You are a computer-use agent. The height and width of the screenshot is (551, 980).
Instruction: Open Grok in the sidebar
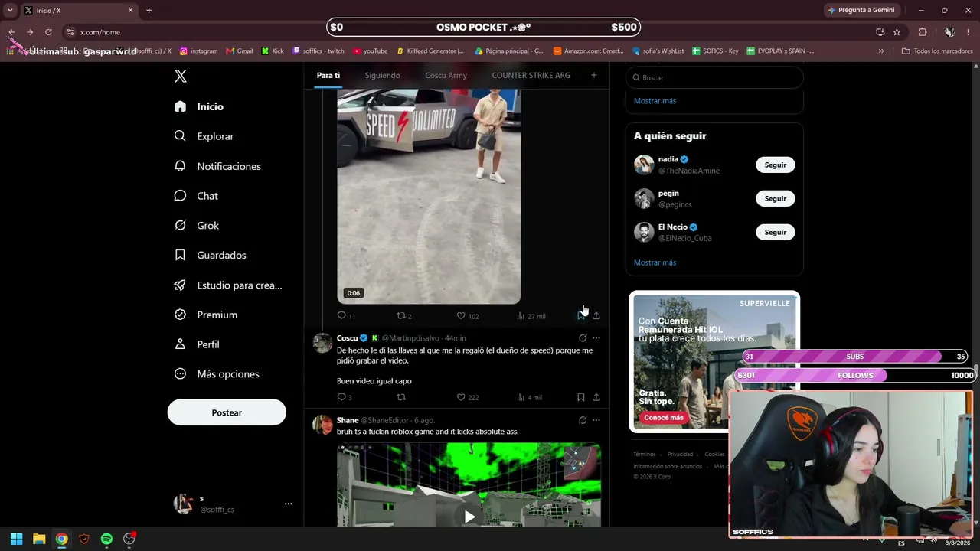pyautogui.click(x=197, y=226)
